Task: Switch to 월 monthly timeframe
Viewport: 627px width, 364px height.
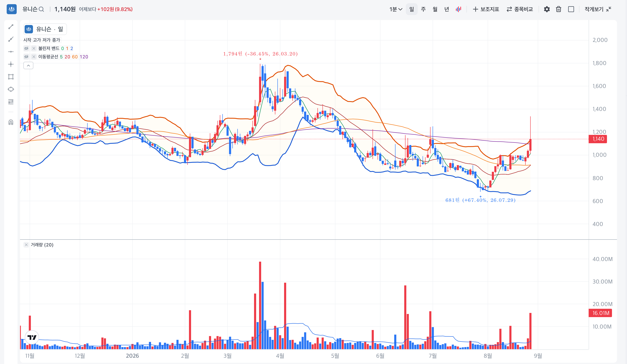Action: tap(435, 9)
